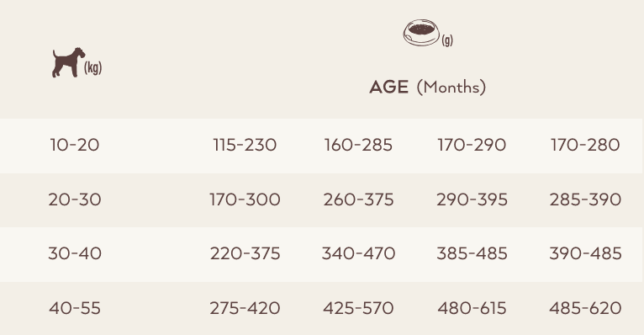Select the 40-55 weight row label
Image resolution: width=644 pixels, height=335 pixels.
click(x=74, y=308)
